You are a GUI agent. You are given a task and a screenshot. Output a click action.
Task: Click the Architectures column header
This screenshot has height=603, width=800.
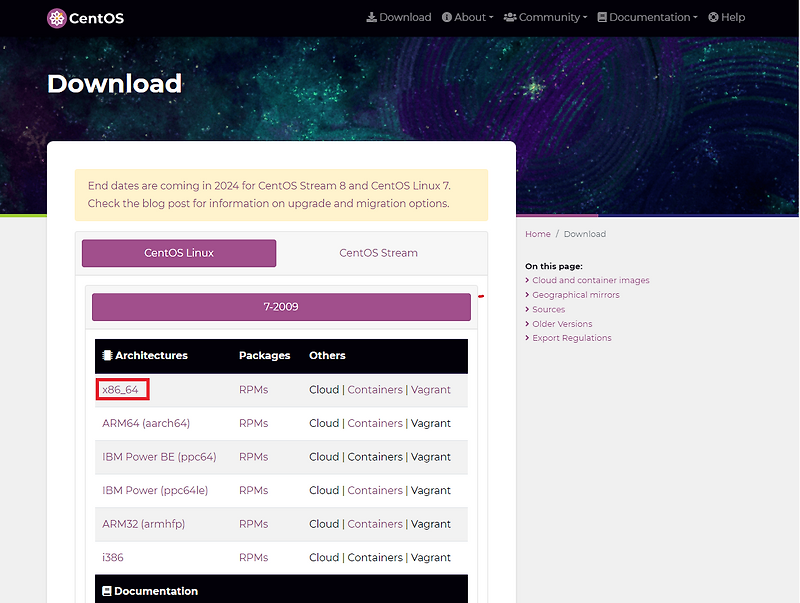click(145, 356)
